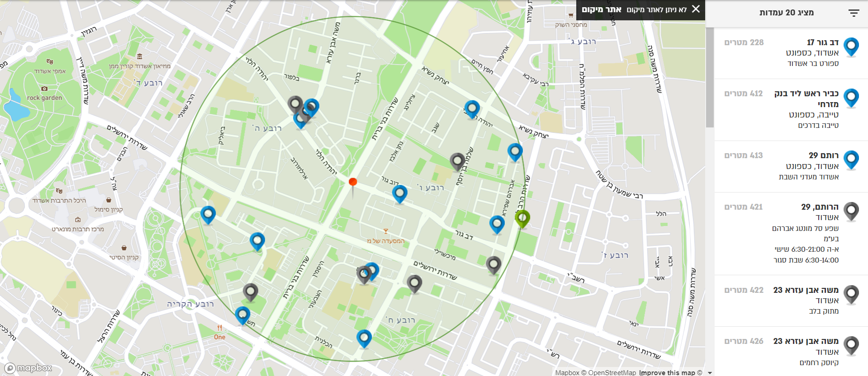Screen dimensions: 868x376
Task: Click scroll-down arrow at bottom of list
Action: [710, 373]
